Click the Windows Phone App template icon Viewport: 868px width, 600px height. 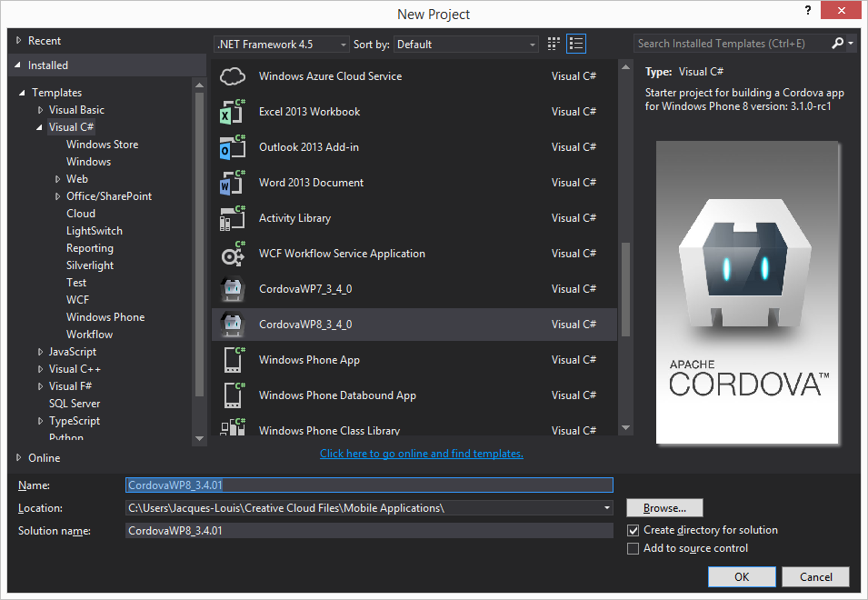234,360
